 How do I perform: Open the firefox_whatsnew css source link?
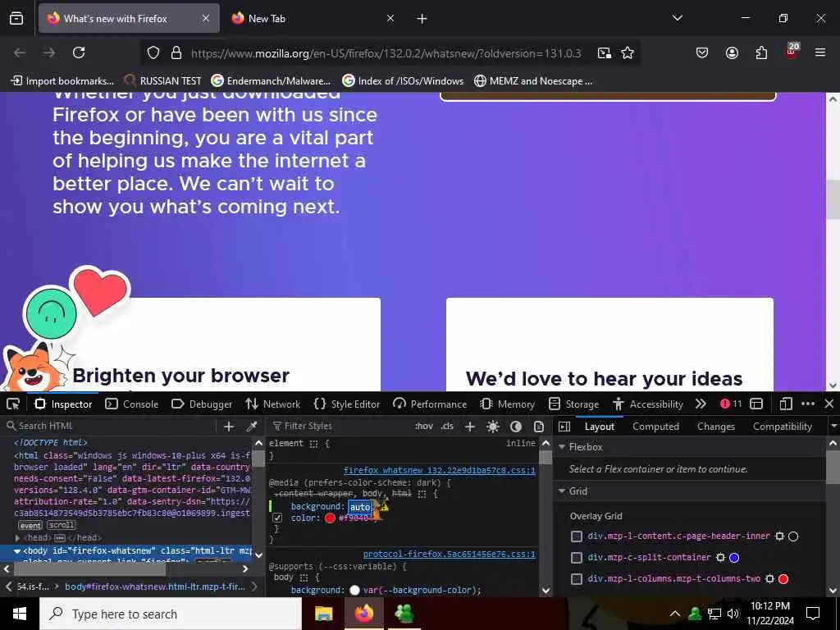coord(440,470)
